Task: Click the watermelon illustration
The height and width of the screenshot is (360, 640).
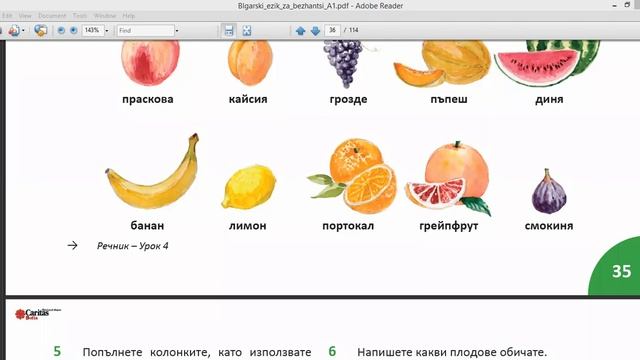Action: pyautogui.click(x=547, y=63)
